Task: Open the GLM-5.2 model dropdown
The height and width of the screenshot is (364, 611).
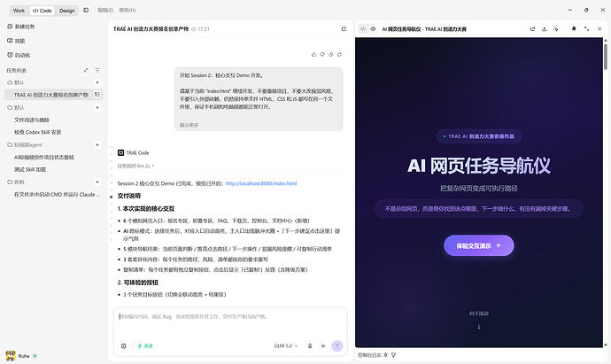Action: (286, 345)
